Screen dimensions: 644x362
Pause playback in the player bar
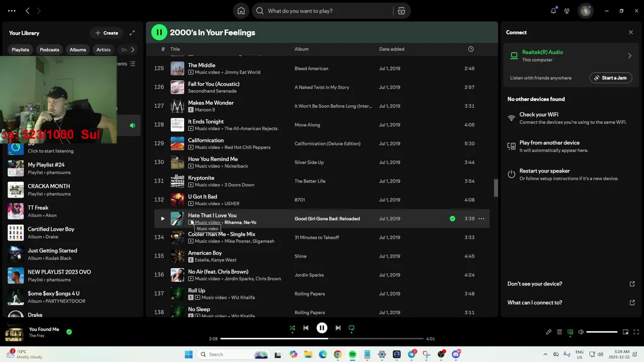pos(322,328)
